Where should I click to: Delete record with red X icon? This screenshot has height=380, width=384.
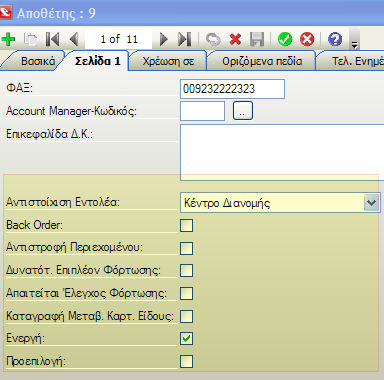click(235, 39)
